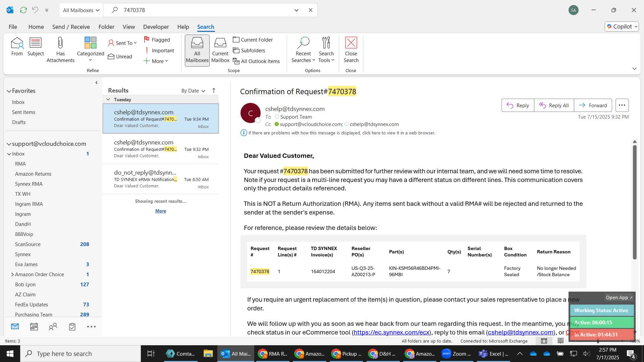Collapse the folder pane arrow
The width and height of the screenshot is (644, 362).
tap(96, 82)
